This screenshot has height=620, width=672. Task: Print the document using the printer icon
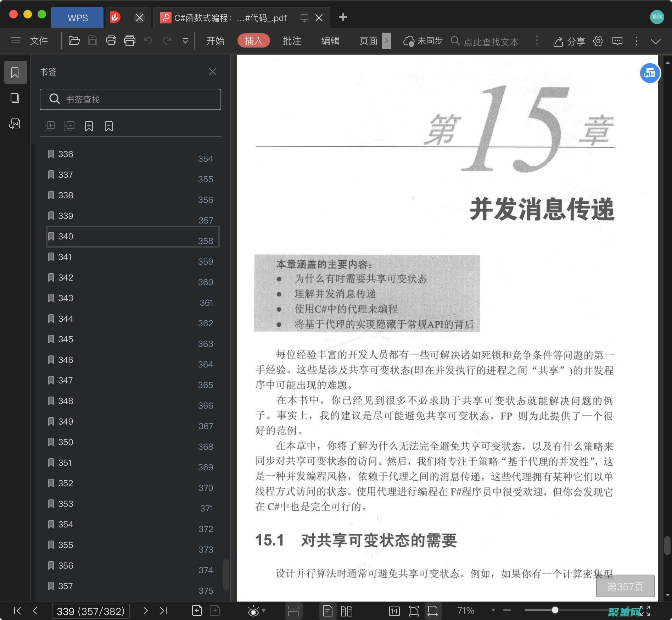pos(111,40)
